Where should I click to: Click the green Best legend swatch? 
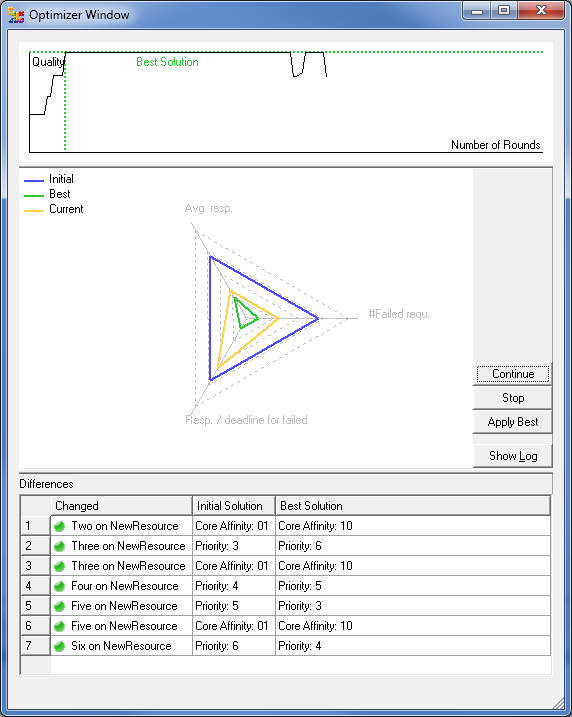tap(34, 196)
